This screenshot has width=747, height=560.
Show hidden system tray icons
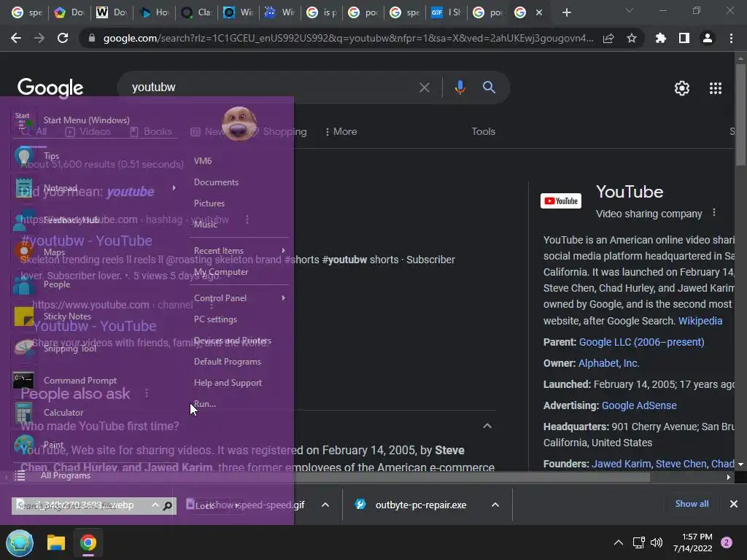[x=619, y=542]
